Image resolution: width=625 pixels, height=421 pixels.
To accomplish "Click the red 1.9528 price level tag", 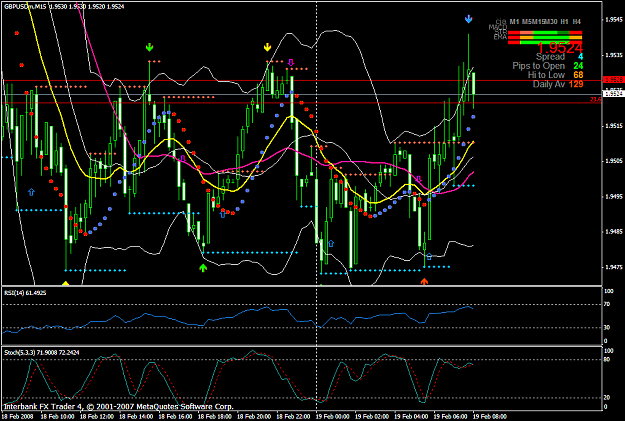I will [x=613, y=80].
